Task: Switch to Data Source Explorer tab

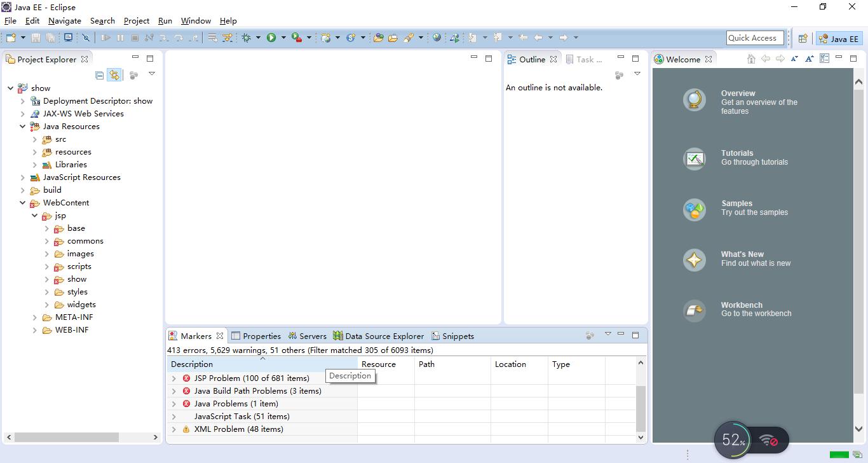Action: pos(379,336)
